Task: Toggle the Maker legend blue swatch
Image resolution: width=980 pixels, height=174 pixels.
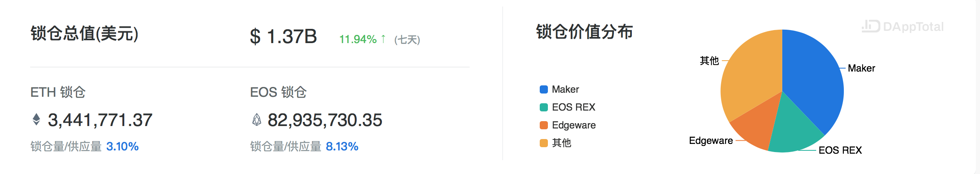Action: (x=543, y=89)
